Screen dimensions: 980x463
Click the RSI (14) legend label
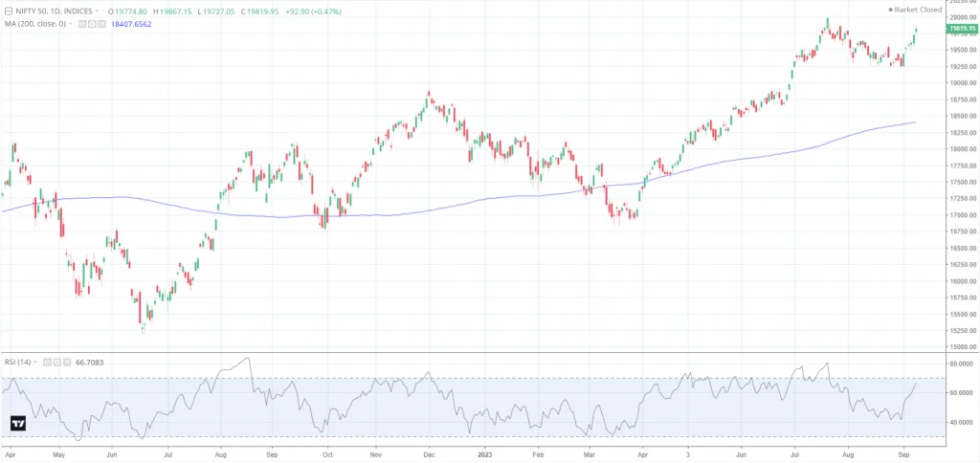point(17,362)
